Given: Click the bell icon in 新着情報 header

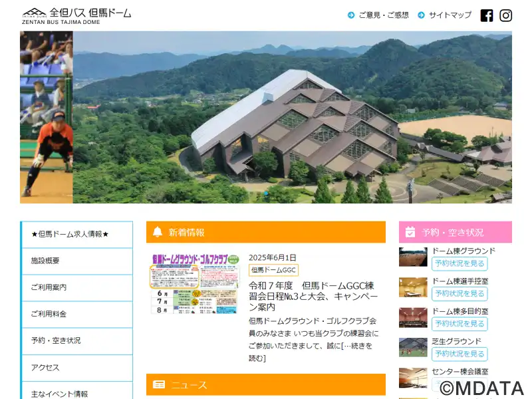Looking at the screenshot, I should [x=158, y=232].
